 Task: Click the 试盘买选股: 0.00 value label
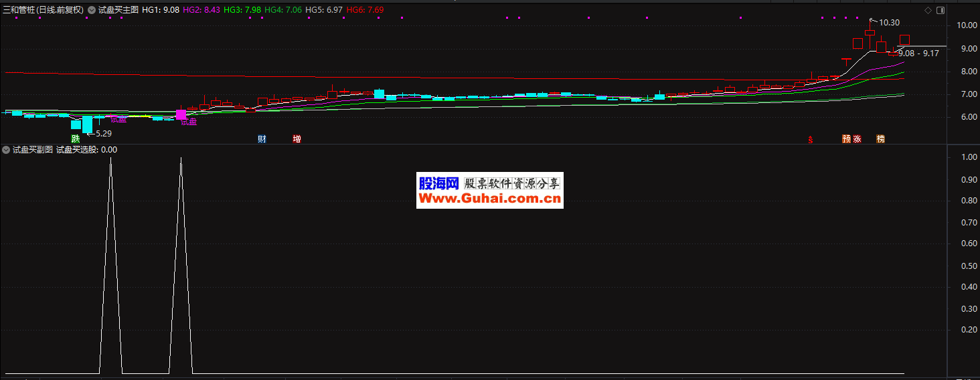[86, 150]
